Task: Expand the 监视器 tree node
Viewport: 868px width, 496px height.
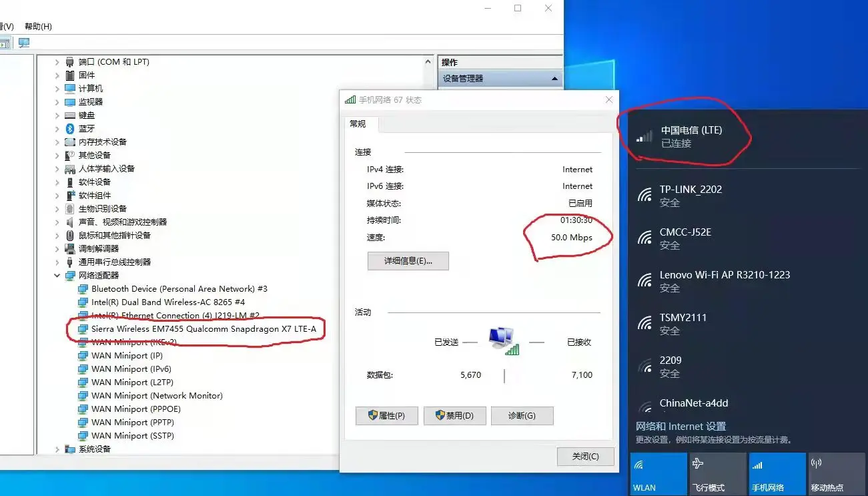Action: [57, 102]
